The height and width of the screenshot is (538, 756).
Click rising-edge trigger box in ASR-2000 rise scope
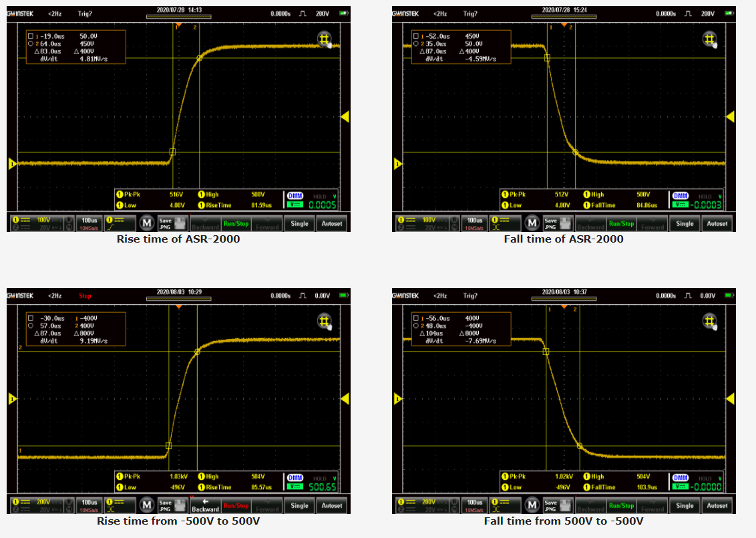coord(120,223)
